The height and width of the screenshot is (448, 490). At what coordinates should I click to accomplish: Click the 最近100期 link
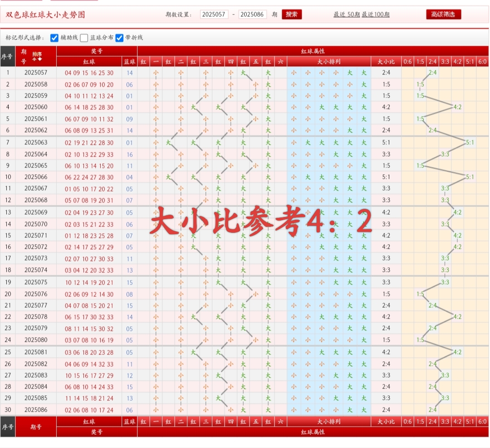tap(377, 15)
